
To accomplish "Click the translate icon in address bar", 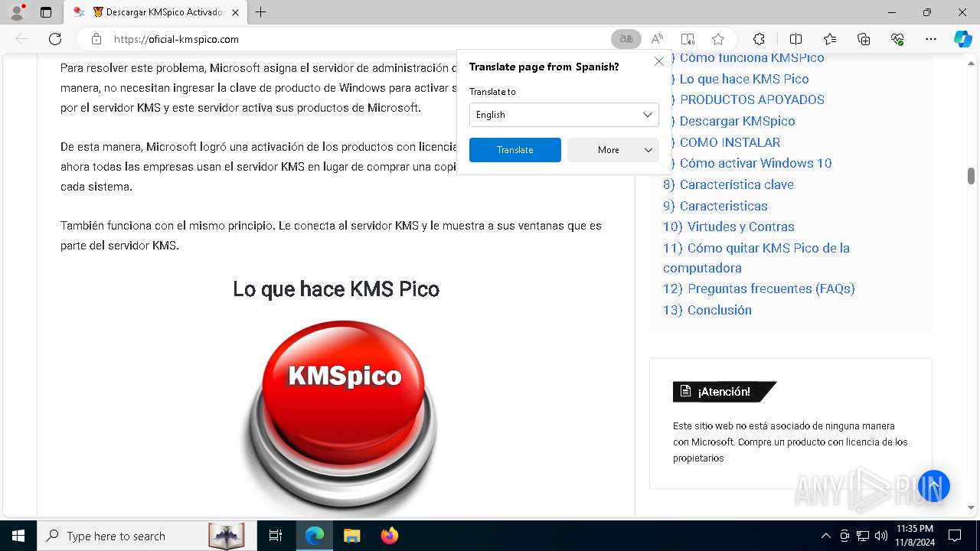I will [x=626, y=39].
